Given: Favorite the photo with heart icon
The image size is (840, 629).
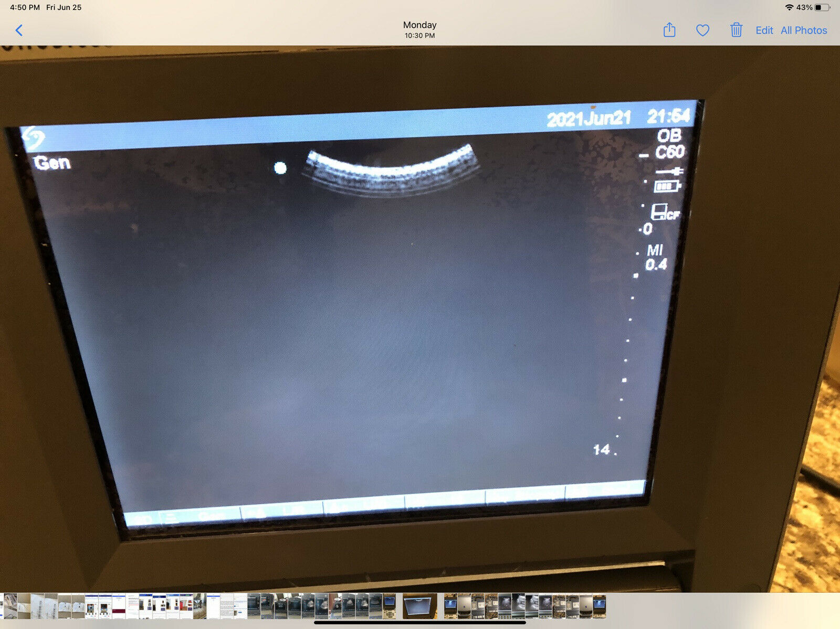Looking at the screenshot, I should click(x=702, y=30).
